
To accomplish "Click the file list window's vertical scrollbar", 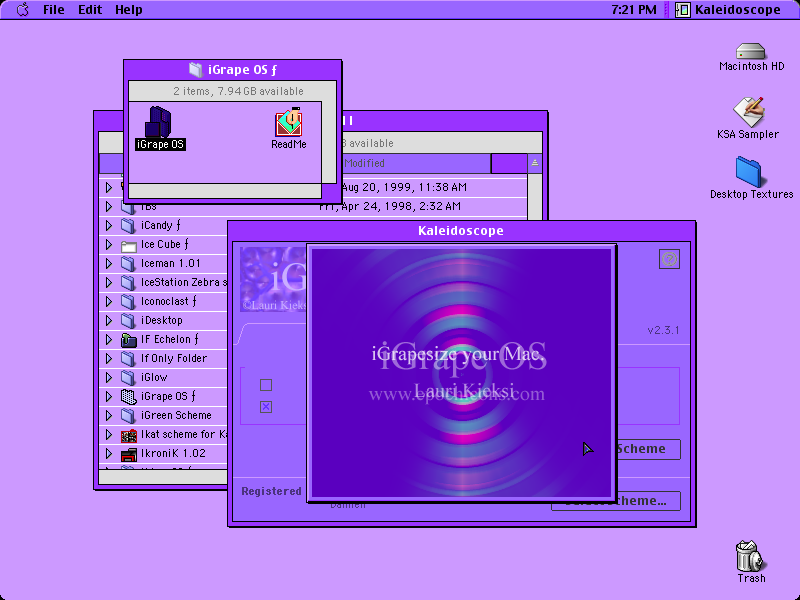I will point(535,196).
